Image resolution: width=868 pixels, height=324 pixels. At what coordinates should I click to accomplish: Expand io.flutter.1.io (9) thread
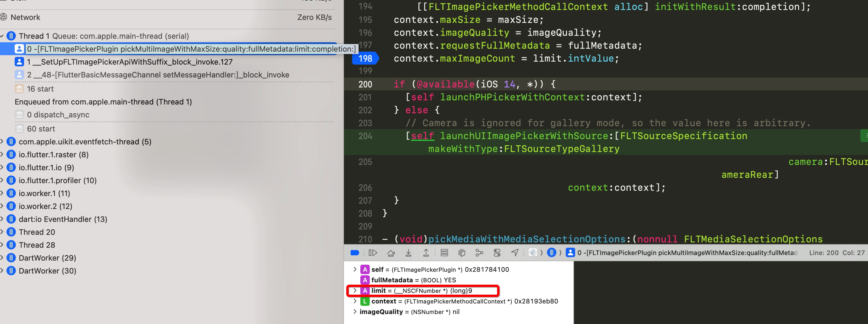tap(2, 167)
